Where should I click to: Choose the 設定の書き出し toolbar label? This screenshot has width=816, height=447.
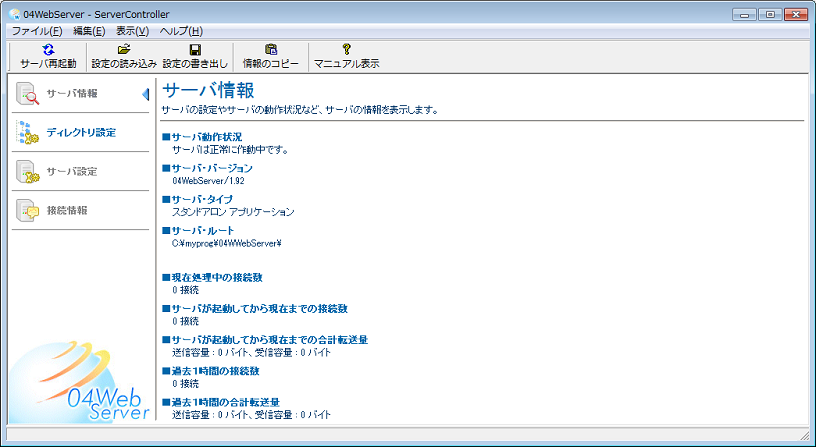(195, 64)
